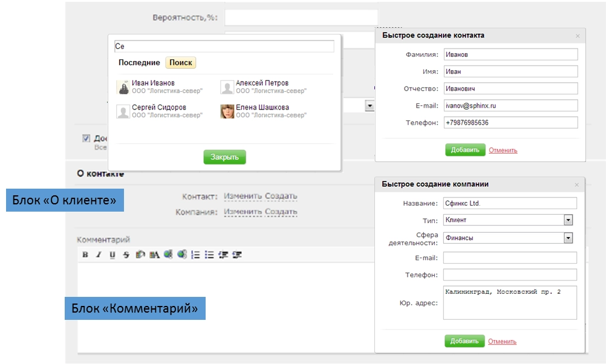Underline text in the comment toolbar

[112, 255]
